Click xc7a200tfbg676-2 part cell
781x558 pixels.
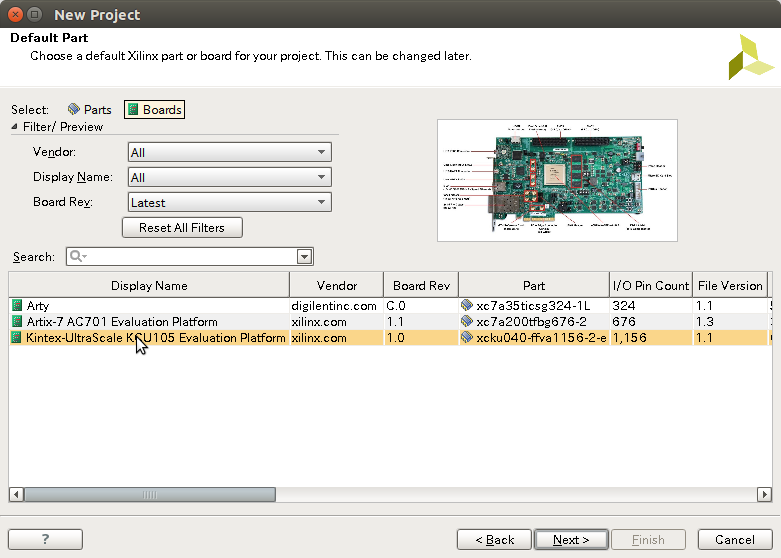point(534,322)
